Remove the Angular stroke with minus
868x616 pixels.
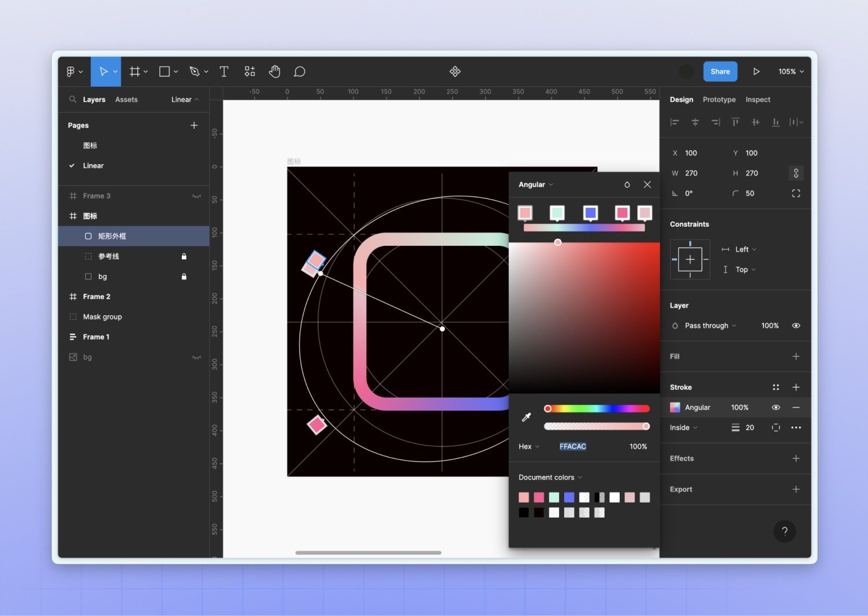tap(796, 408)
